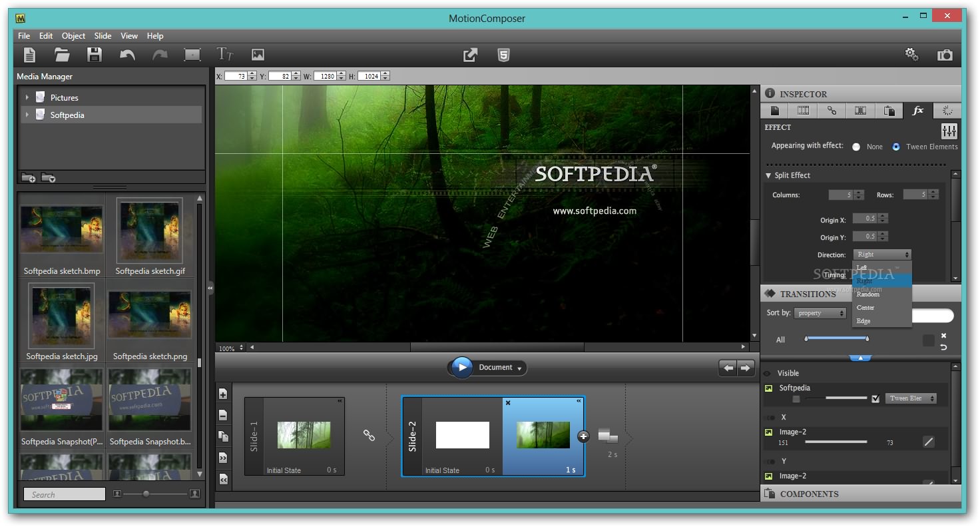
Task: Choose Random from Direction list
Action: (x=881, y=294)
